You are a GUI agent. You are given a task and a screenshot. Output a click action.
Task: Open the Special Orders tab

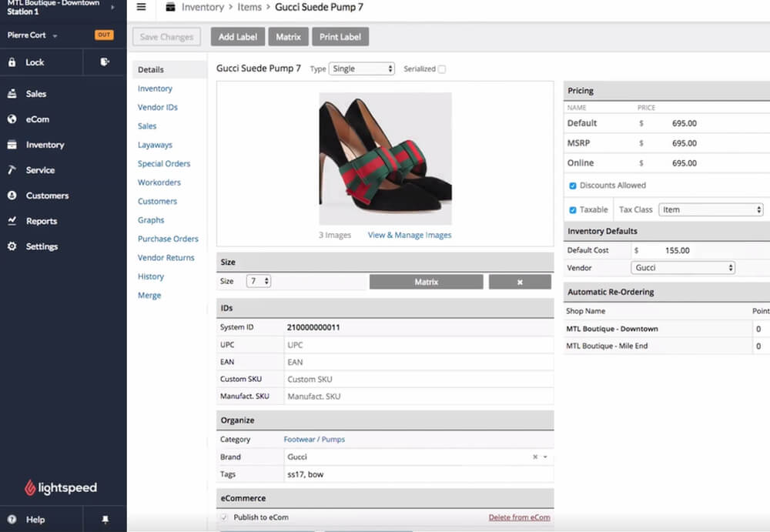(163, 163)
